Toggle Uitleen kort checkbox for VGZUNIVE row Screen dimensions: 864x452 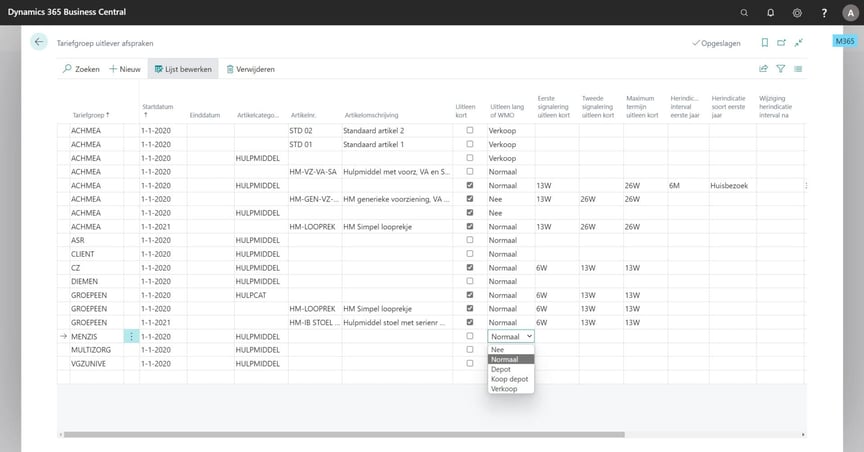pos(469,363)
